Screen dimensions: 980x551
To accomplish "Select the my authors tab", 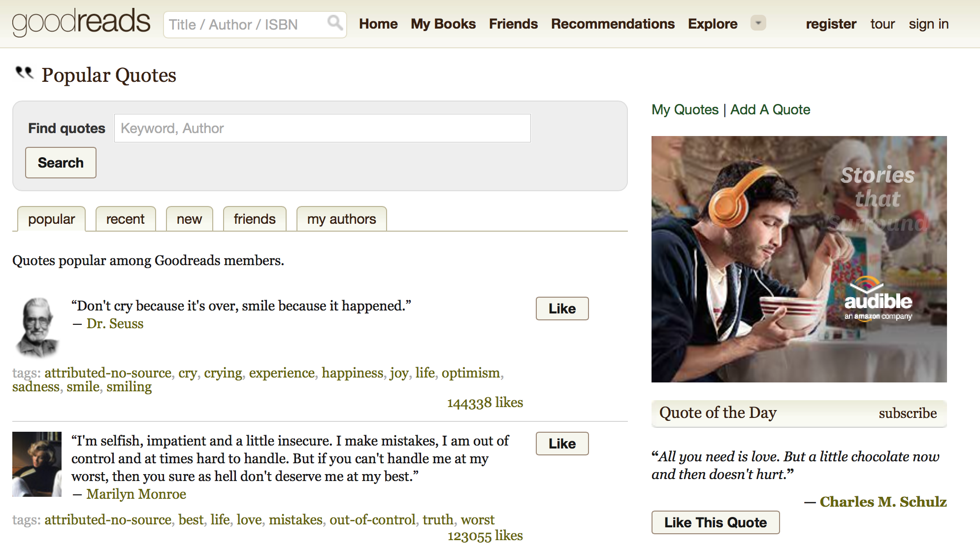I will [x=341, y=219].
